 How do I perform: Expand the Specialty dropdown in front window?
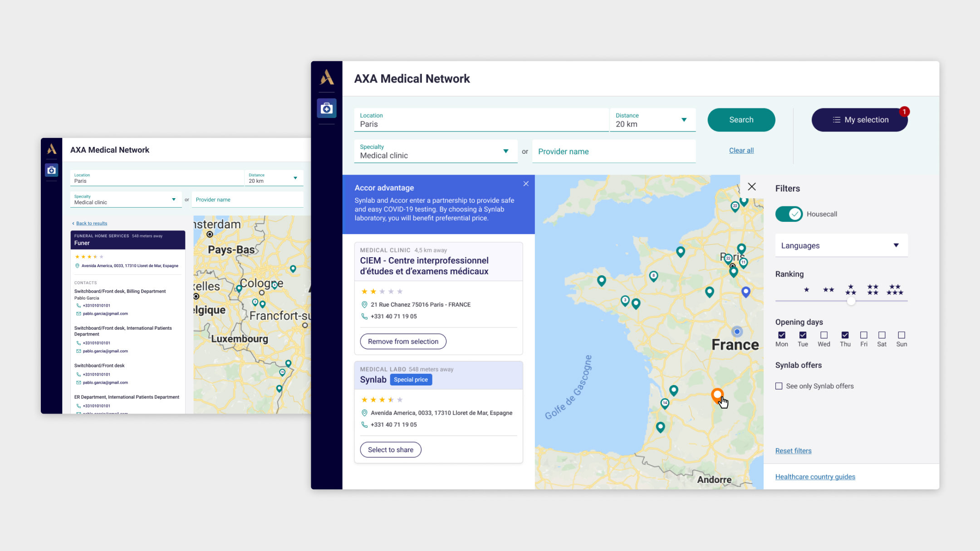pyautogui.click(x=436, y=151)
